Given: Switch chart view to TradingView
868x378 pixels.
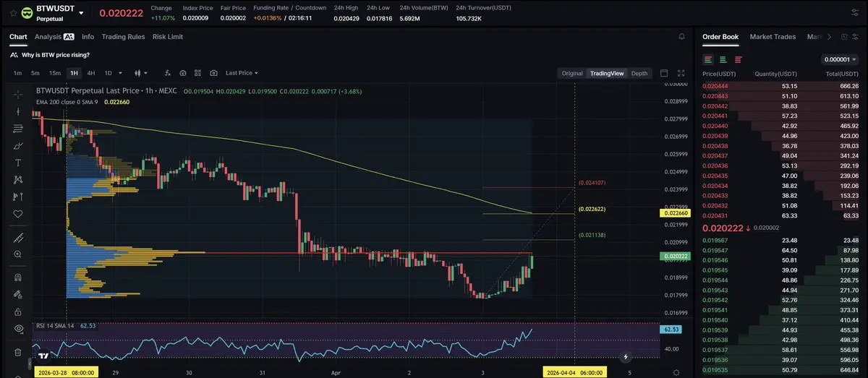Looking at the screenshot, I should tap(606, 73).
